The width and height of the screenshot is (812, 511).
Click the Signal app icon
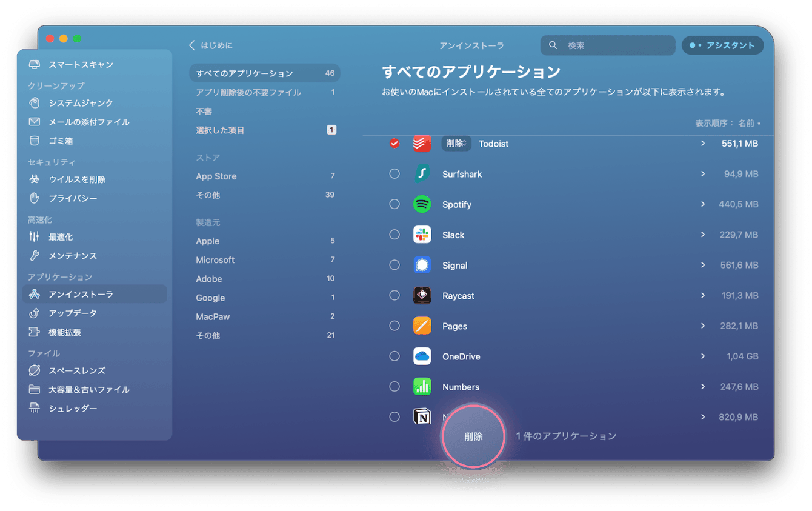(422, 265)
